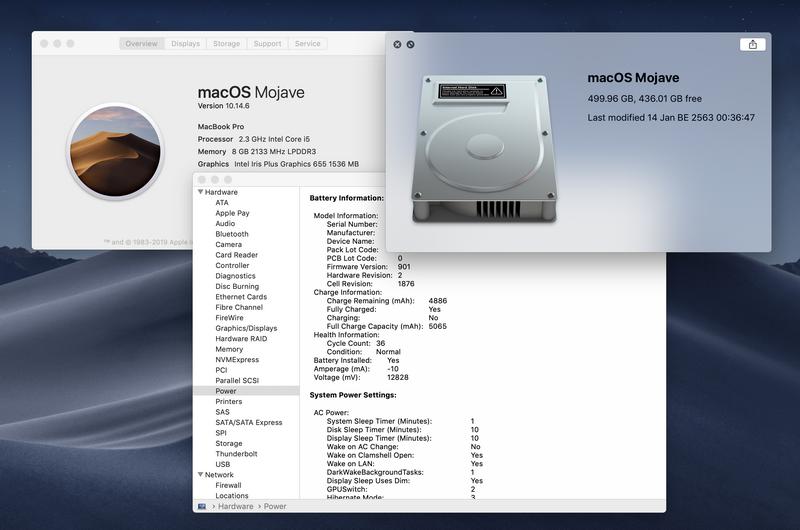Select Fibre Channel in the sidebar
The width and height of the screenshot is (800, 530).
coord(239,307)
